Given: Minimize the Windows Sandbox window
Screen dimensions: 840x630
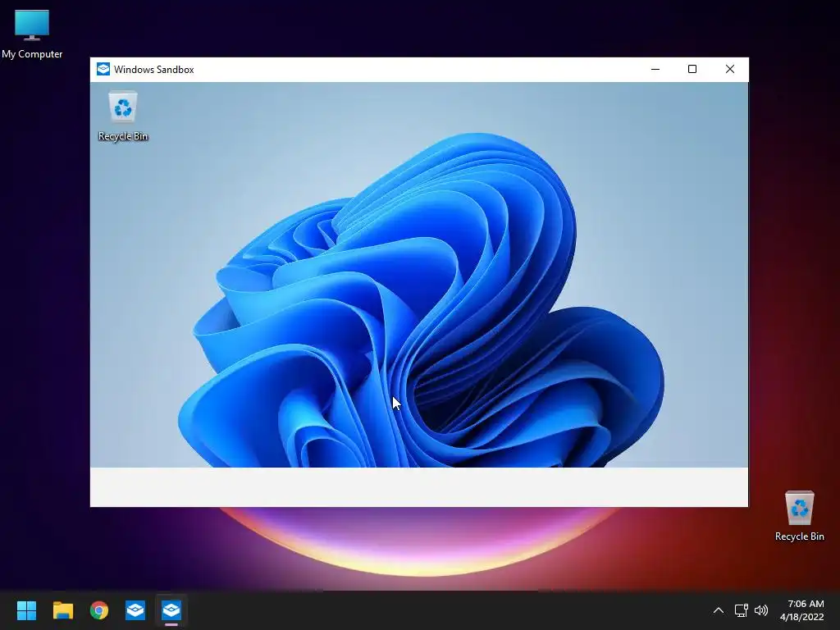Looking at the screenshot, I should click(x=655, y=69).
